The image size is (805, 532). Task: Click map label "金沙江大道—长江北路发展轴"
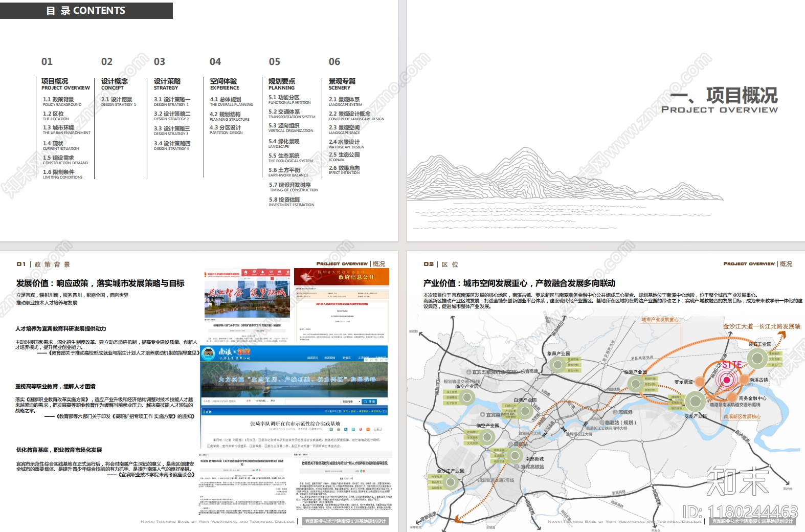coord(762,326)
